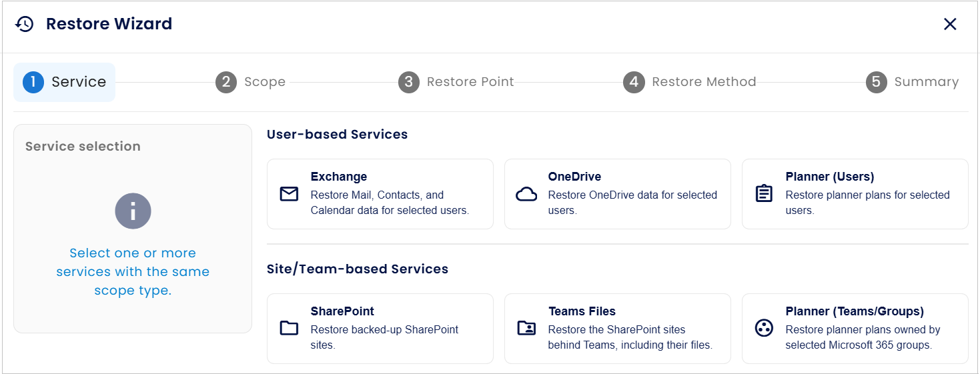Click the 'User-based Services' heading
This screenshot has width=980, height=374.
pos(338,135)
